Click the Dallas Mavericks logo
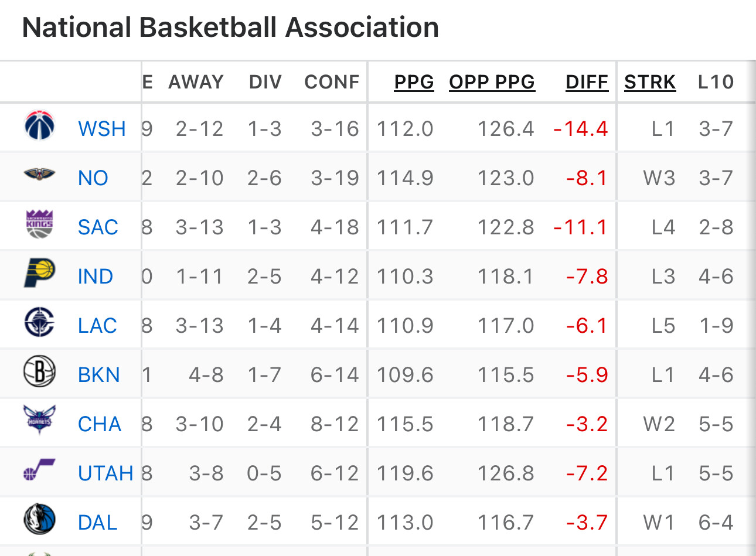 [39, 520]
